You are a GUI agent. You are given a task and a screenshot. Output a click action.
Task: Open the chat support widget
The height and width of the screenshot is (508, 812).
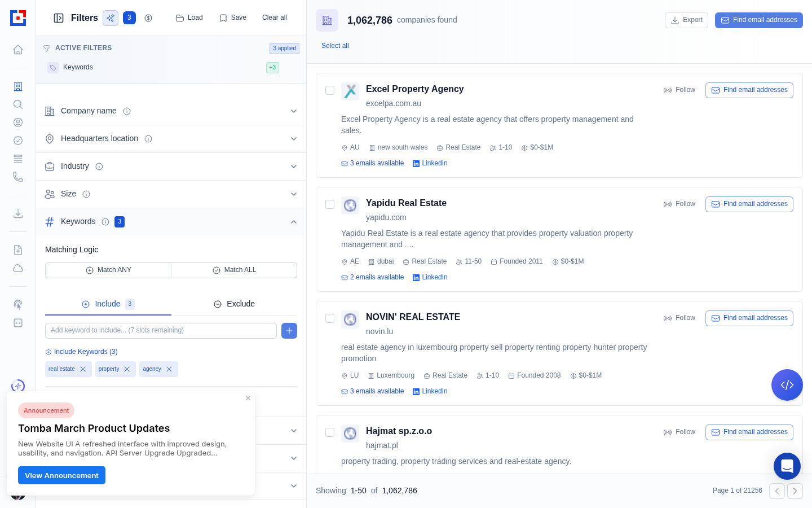pos(787,466)
